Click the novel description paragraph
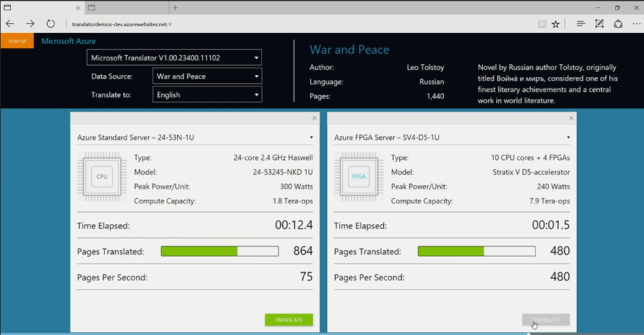The image size is (644, 335). [x=548, y=84]
